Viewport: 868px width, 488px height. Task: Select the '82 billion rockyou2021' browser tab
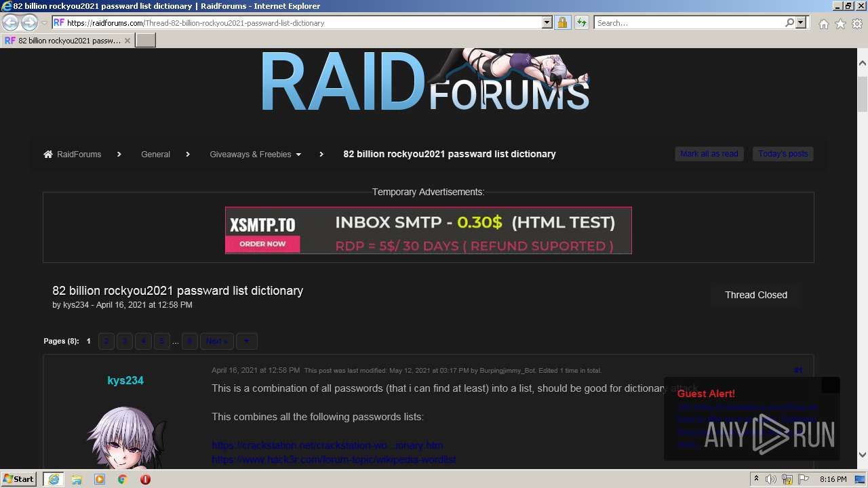(67, 41)
